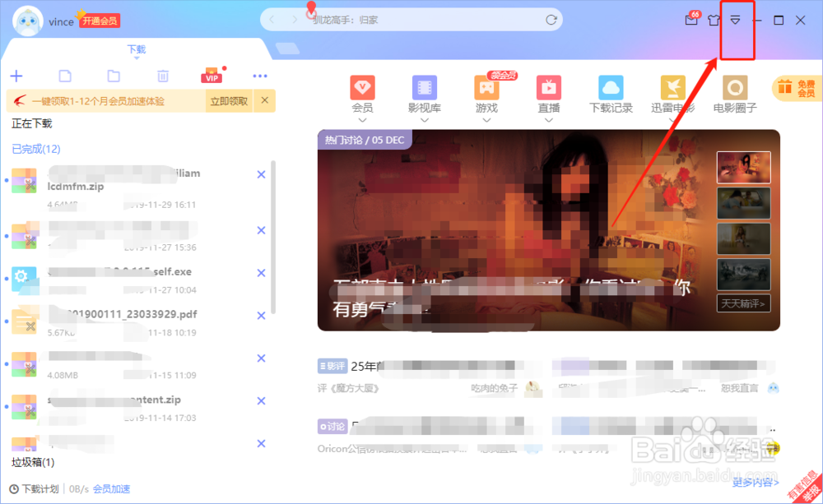823x504 pixels.
Task: Remove the 23033929.pdf download entry
Action: coord(261,315)
